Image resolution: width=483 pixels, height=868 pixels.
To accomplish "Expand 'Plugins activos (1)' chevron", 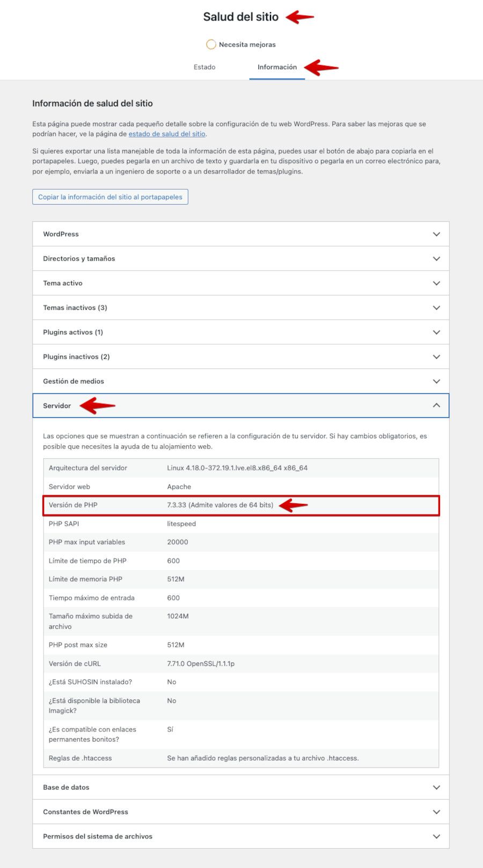I will pyautogui.click(x=436, y=332).
